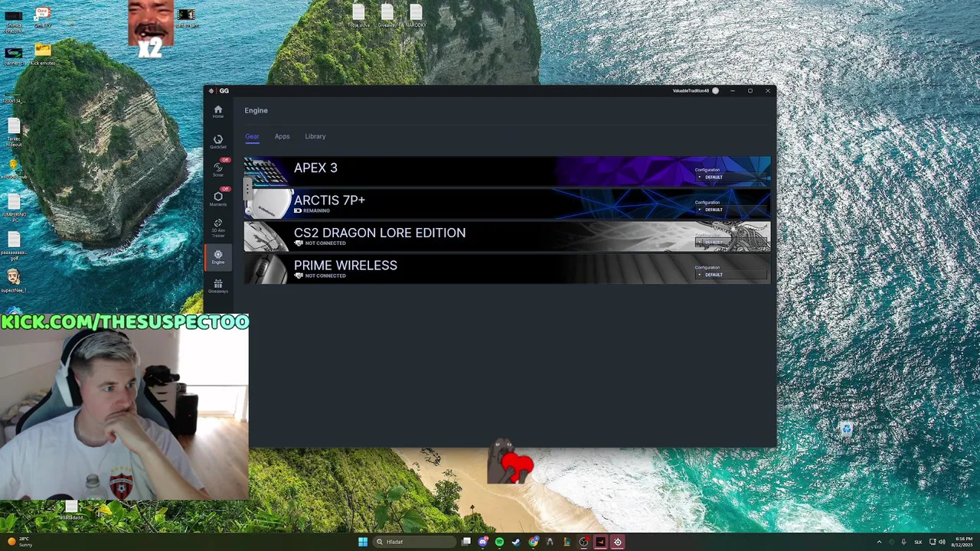Select Engine in the GG sidebar

pyautogui.click(x=218, y=257)
